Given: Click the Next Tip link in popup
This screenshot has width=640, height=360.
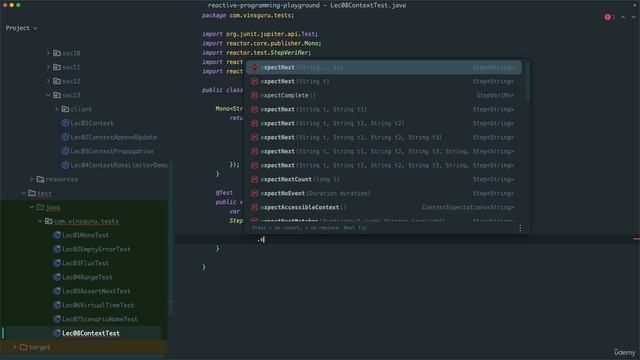Looking at the screenshot, I should (355, 228).
